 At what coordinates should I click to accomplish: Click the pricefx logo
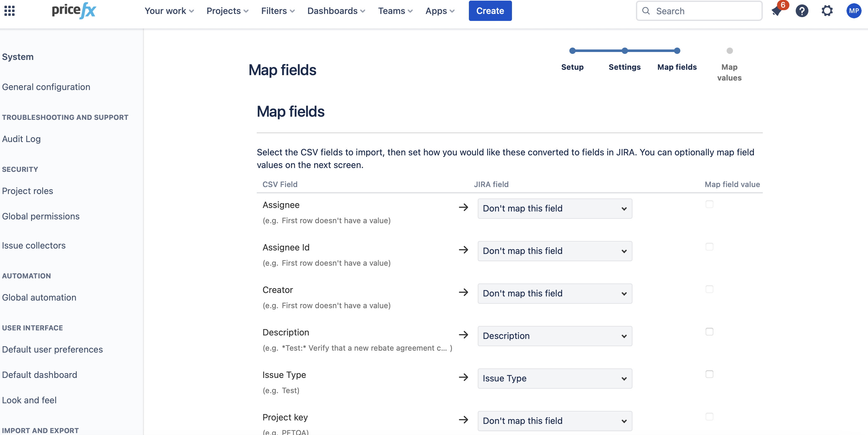click(x=74, y=10)
